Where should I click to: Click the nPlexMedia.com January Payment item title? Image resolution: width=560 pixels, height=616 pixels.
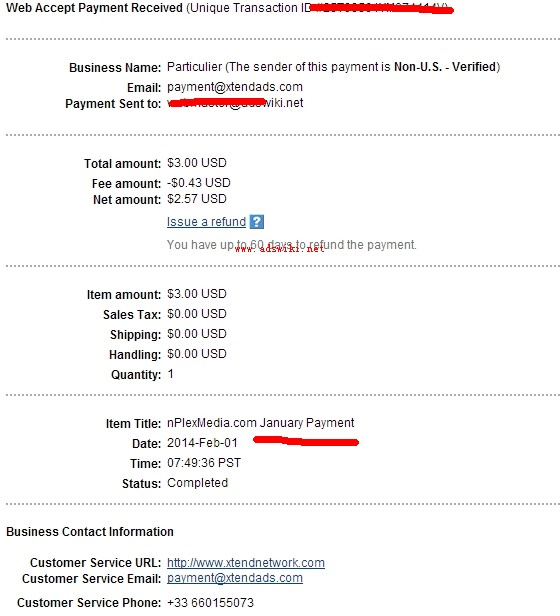260,423
